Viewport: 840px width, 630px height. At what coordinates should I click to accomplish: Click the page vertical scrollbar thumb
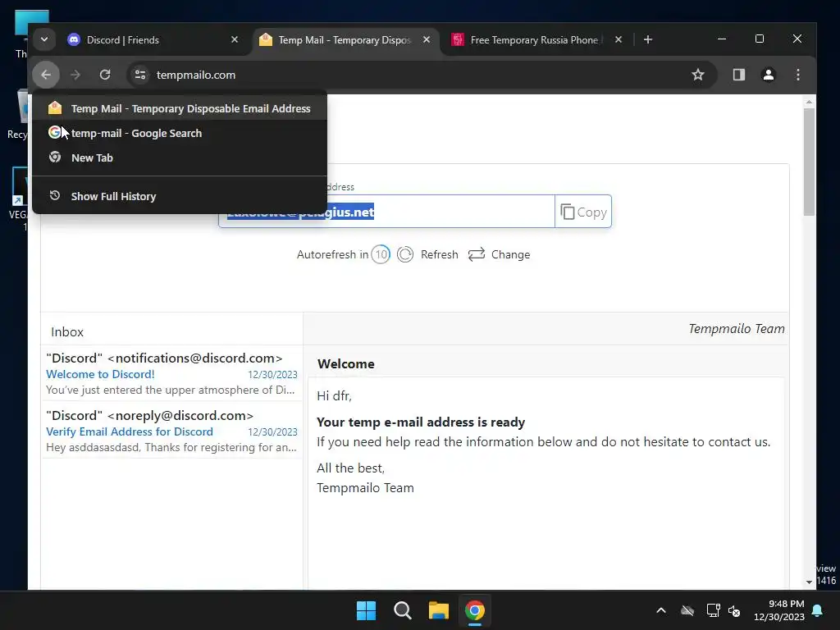pyautogui.click(x=809, y=162)
